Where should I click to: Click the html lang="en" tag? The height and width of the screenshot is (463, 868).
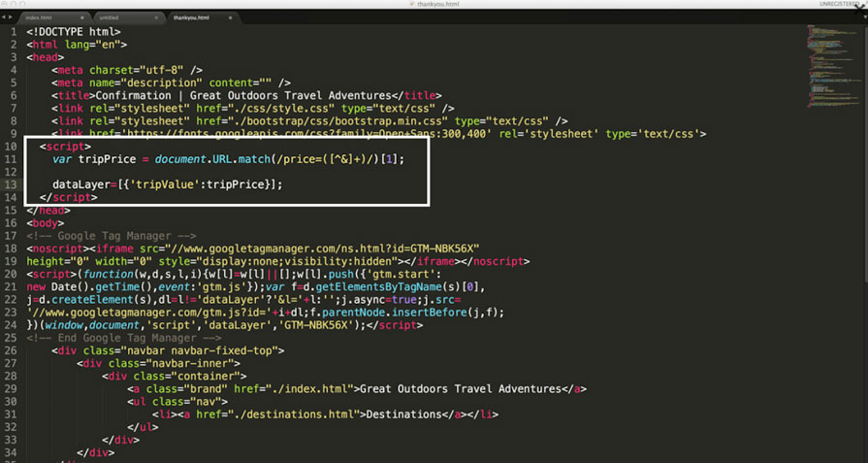tap(77, 45)
